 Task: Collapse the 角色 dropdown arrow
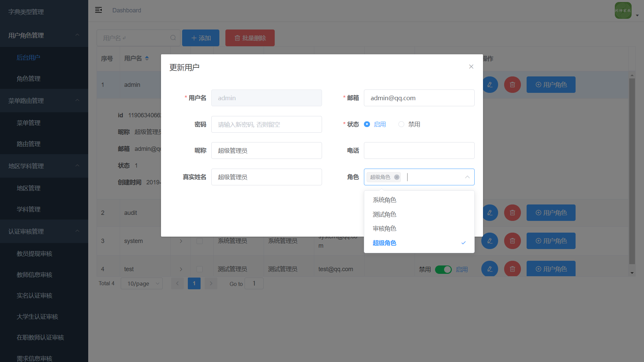467,177
